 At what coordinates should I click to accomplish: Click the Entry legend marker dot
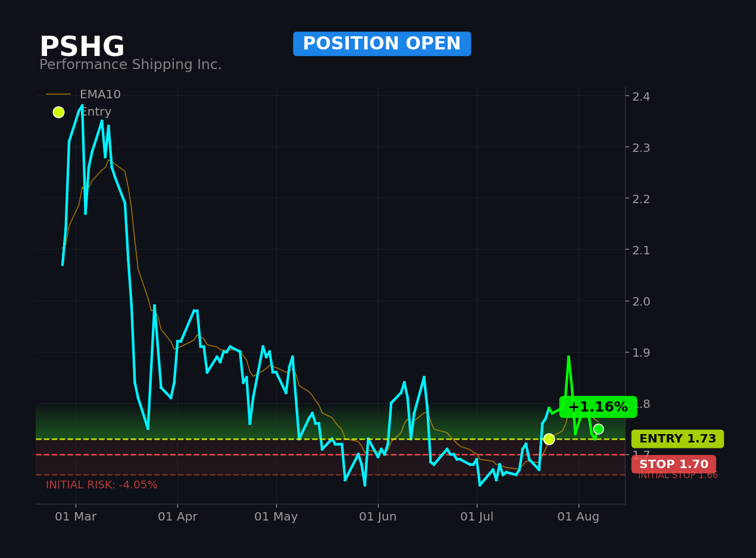pyautogui.click(x=58, y=112)
